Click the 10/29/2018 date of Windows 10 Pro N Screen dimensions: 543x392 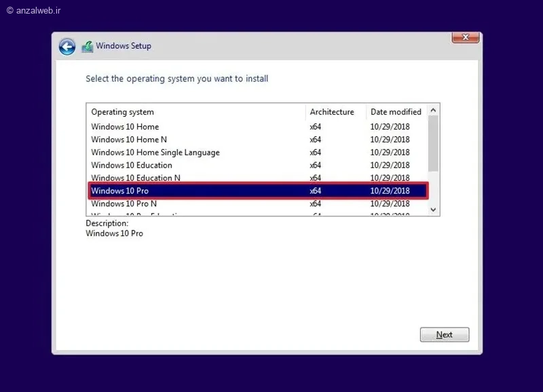click(390, 203)
